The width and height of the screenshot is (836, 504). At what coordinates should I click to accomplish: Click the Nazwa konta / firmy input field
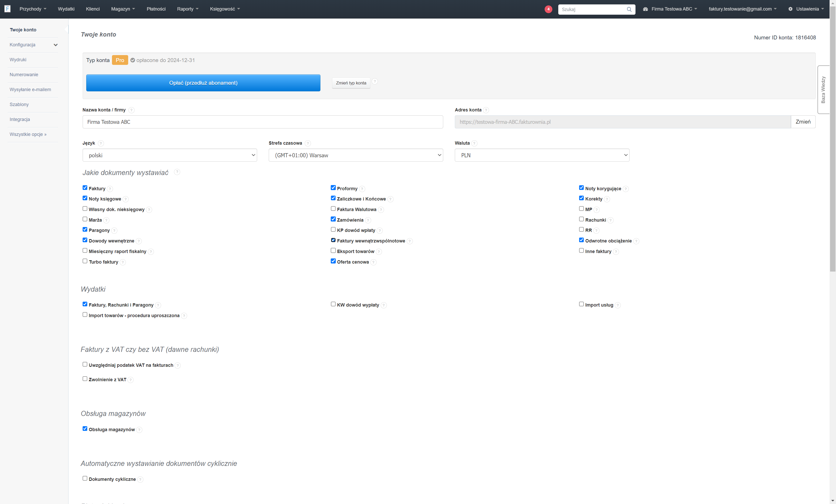(x=263, y=122)
